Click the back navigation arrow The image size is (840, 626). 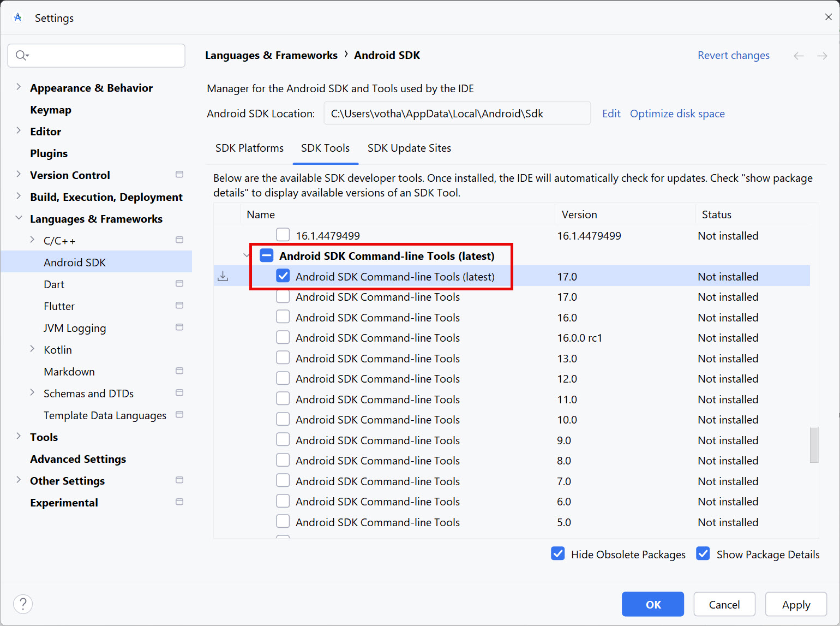click(799, 56)
